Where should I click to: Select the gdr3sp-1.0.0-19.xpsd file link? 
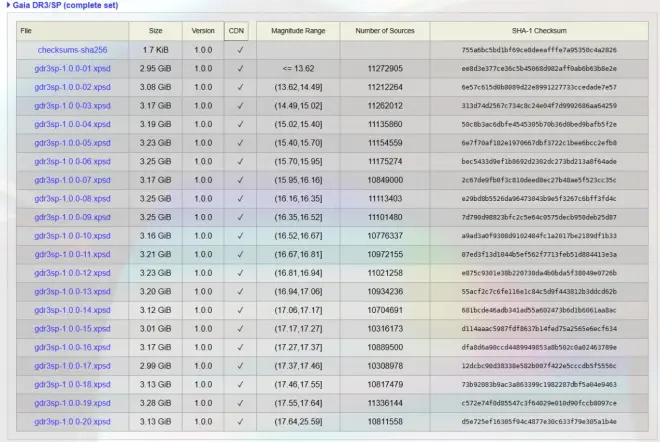coord(72,403)
